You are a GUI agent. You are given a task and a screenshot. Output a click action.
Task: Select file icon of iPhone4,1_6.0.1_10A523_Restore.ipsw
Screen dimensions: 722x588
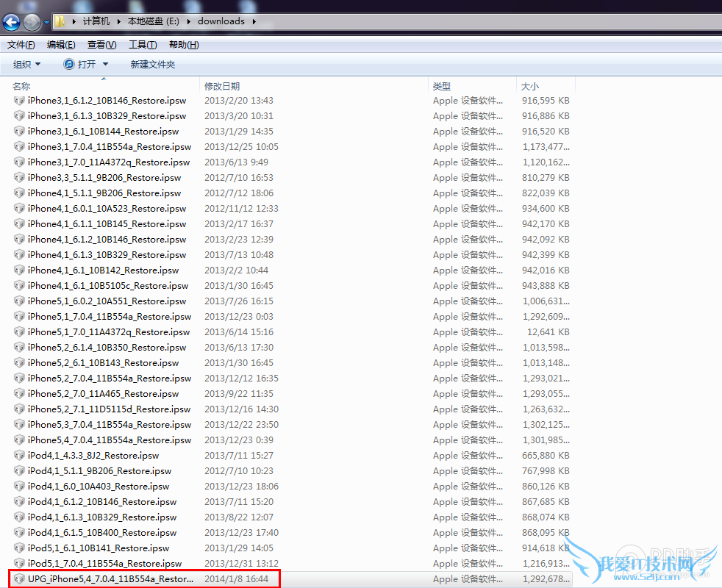pos(19,208)
